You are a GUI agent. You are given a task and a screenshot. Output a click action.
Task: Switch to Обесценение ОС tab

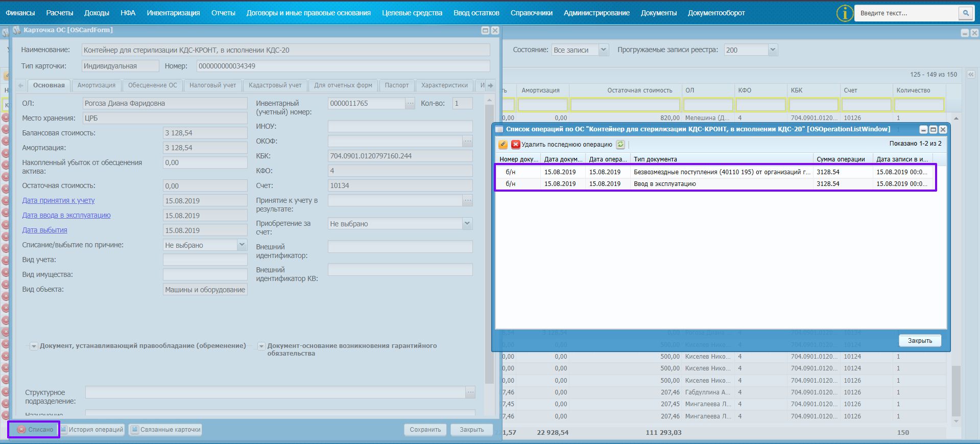coord(153,85)
